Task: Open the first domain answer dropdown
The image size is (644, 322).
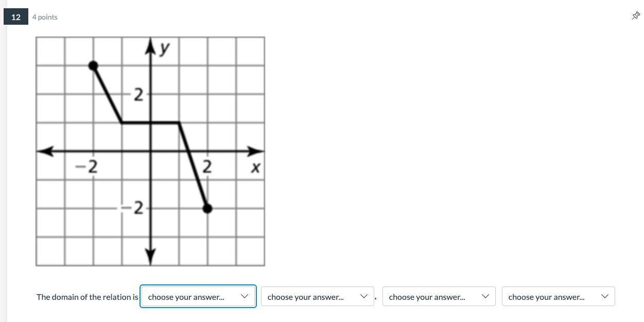Action: pos(198,296)
